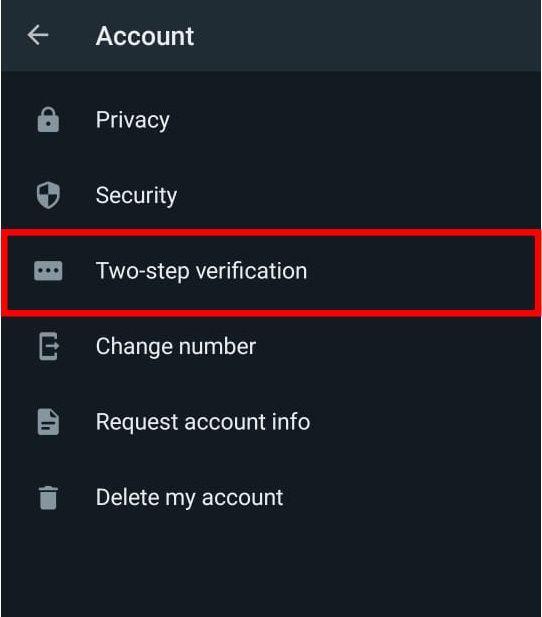The height and width of the screenshot is (617, 542).
Task: Click the padlock icon beside Privacy
Action: pos(48,119)
